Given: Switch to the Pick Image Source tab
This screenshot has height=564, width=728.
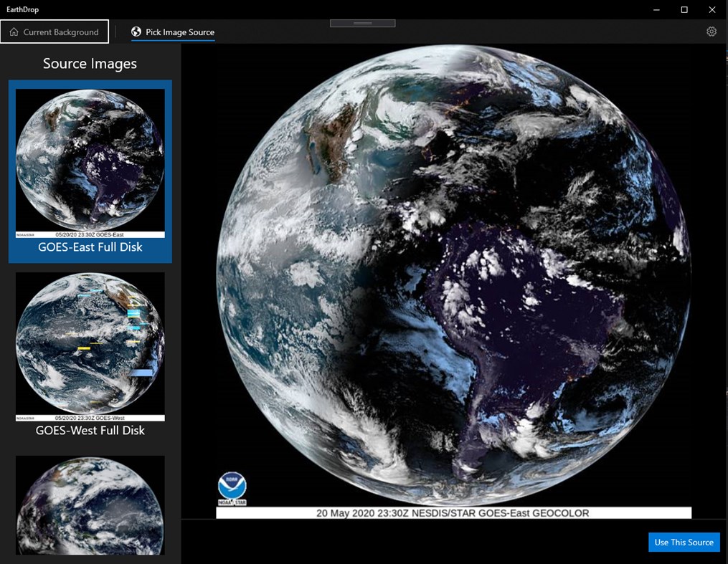Looking at the screenshot, I should (x=172, y=32).
